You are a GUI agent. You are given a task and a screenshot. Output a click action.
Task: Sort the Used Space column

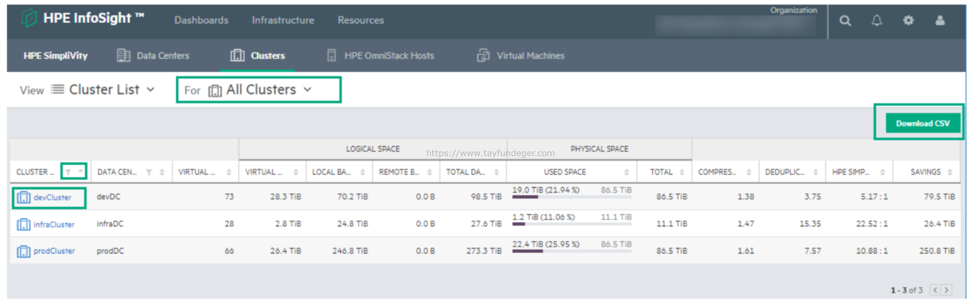627,173
